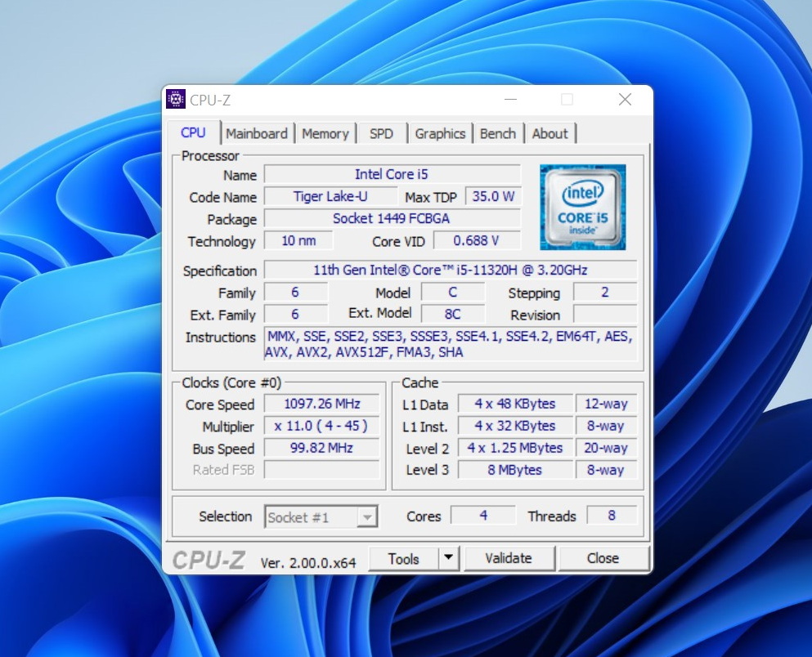Click the Validate button
Image resolution: width=812 pixels, height=657 pixels.
coord(509,558)
